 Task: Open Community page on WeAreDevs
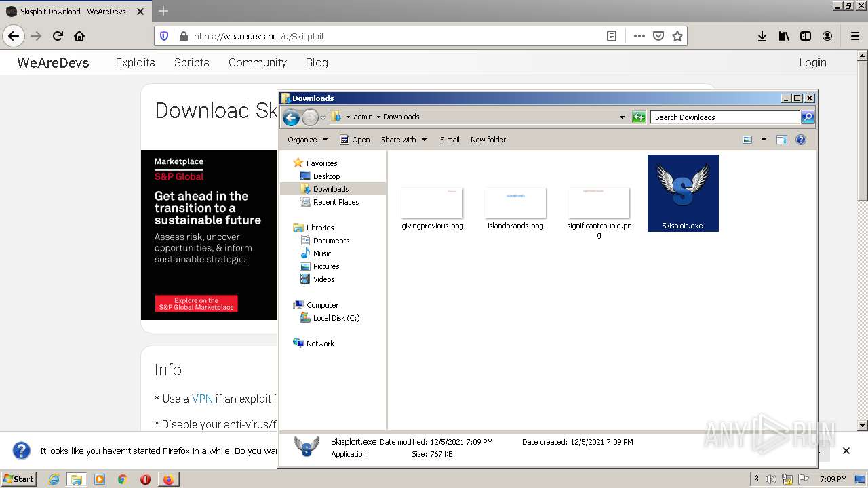click(257, 62)
